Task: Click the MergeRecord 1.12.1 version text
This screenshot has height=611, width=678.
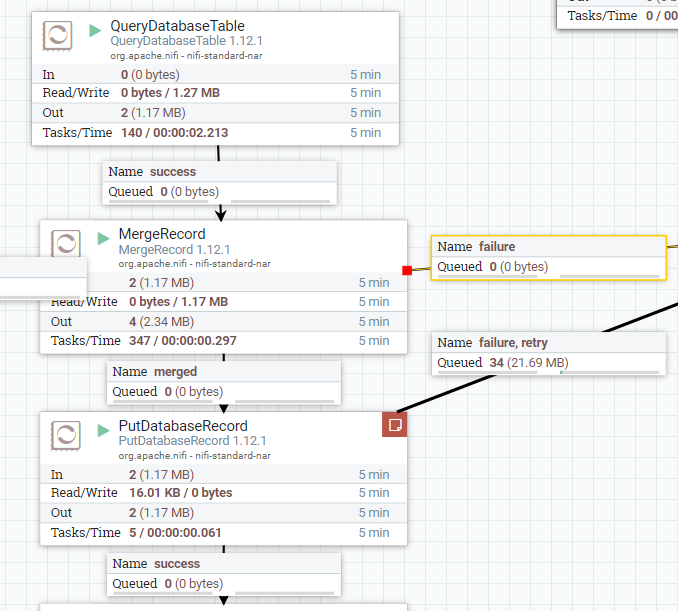Action: (174, 250)
